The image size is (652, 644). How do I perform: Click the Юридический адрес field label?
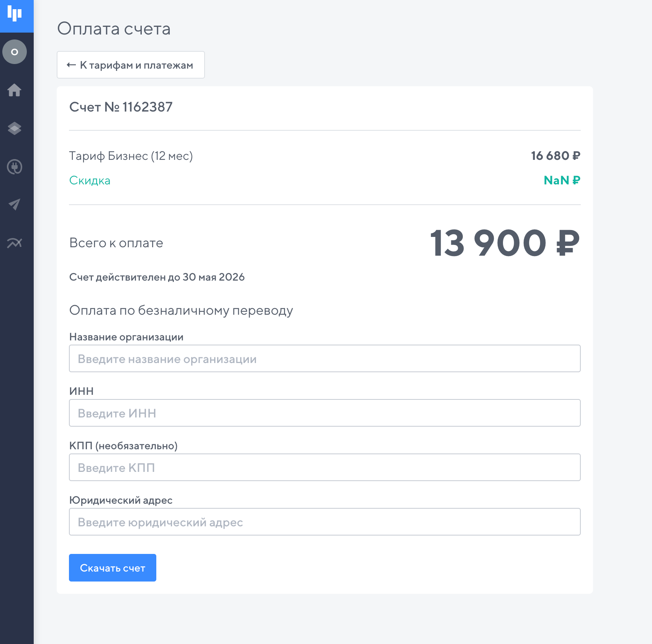(121, 500)
